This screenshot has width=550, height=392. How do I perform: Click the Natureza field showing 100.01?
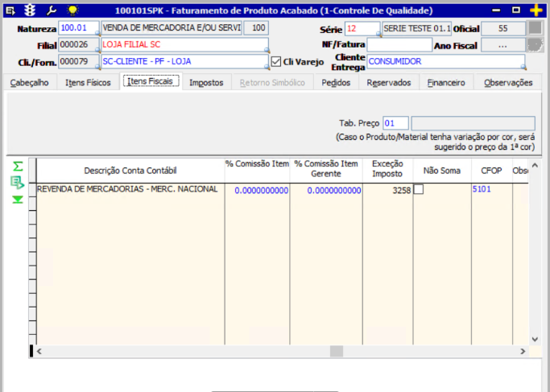click(x=79, y=28)
